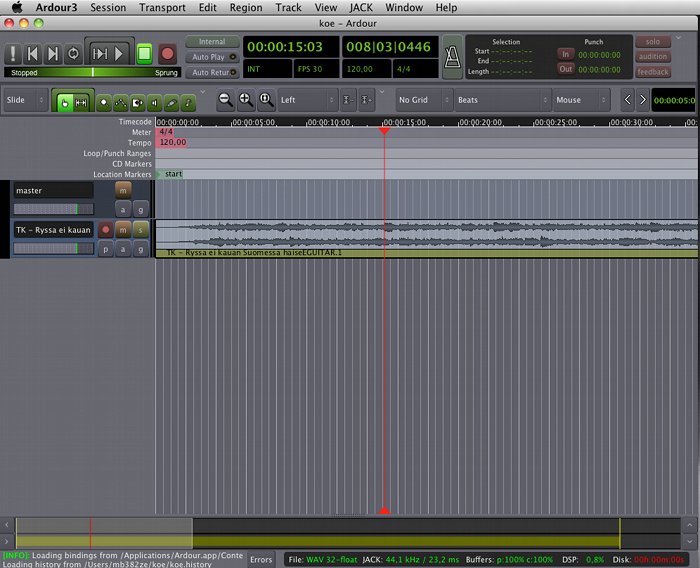Open the Mouse edit point dropdown

(x=581, y=100)
